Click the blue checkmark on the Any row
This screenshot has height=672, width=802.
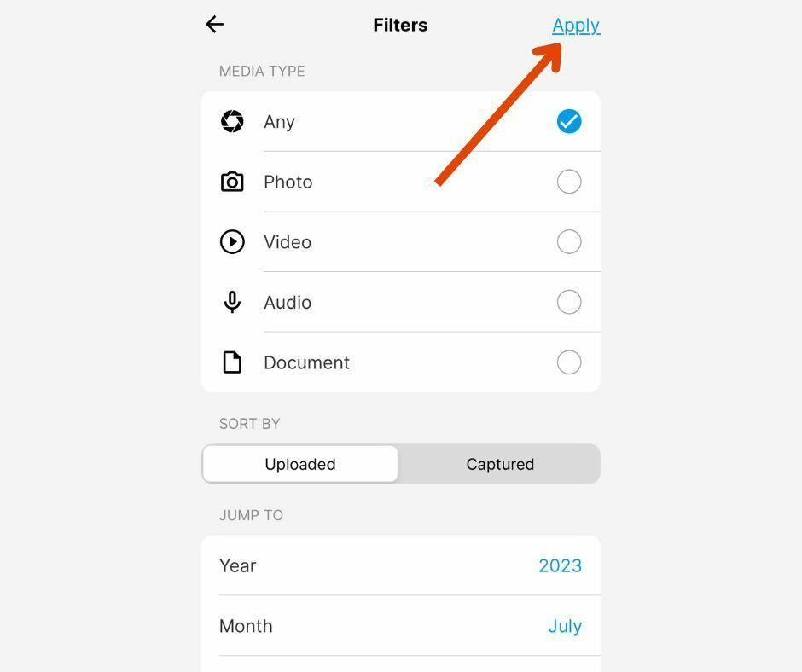click(568, 121)
